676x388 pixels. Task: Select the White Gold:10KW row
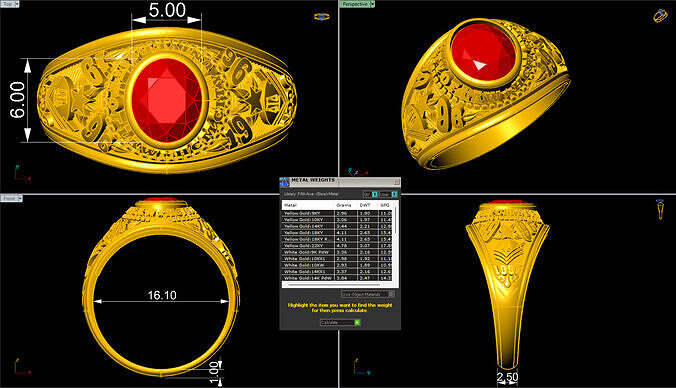click(337, 265)
